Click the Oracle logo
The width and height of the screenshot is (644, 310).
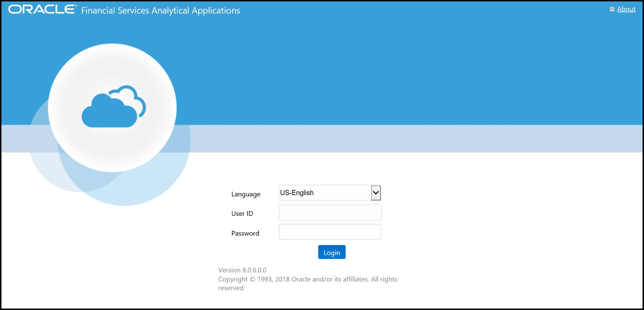pyautogui.click(x=43, y=9)
